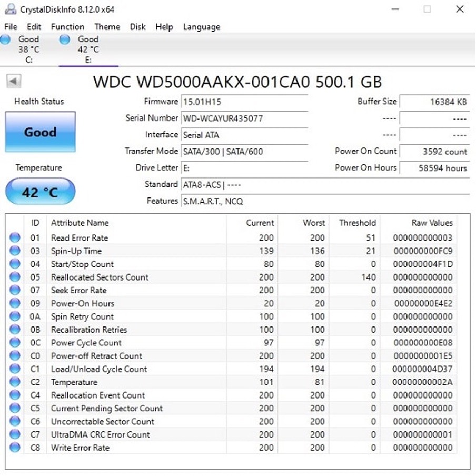Click status orb for C2 Temperature row
This screenshot has width=476, height=476.
[15, 382]
